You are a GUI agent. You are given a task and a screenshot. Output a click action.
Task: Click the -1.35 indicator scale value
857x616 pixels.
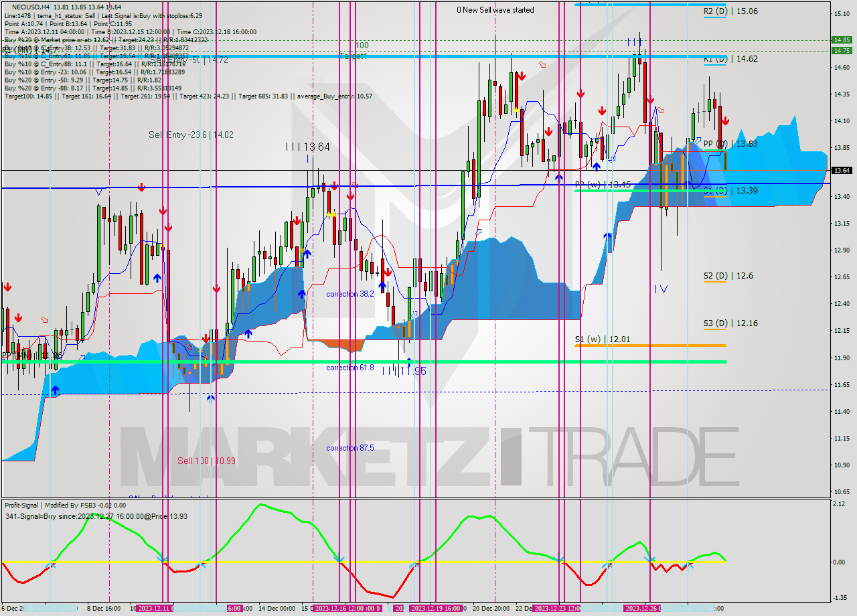(x=840, y=598)
